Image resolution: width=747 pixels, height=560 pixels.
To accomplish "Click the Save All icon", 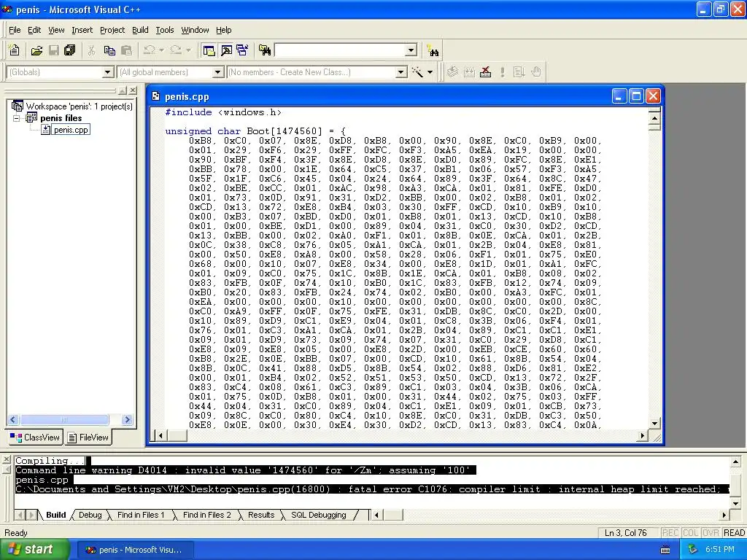I will 70,50.
